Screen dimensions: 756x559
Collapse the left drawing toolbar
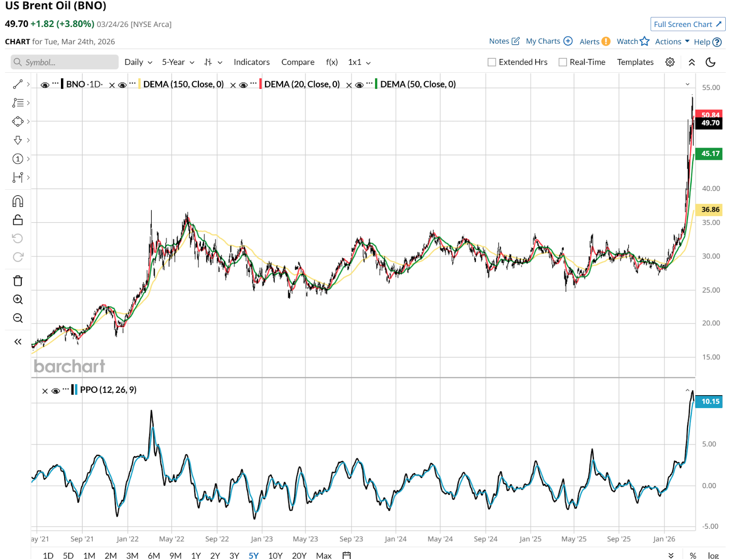pyautogui.click(x=17, y=342)
